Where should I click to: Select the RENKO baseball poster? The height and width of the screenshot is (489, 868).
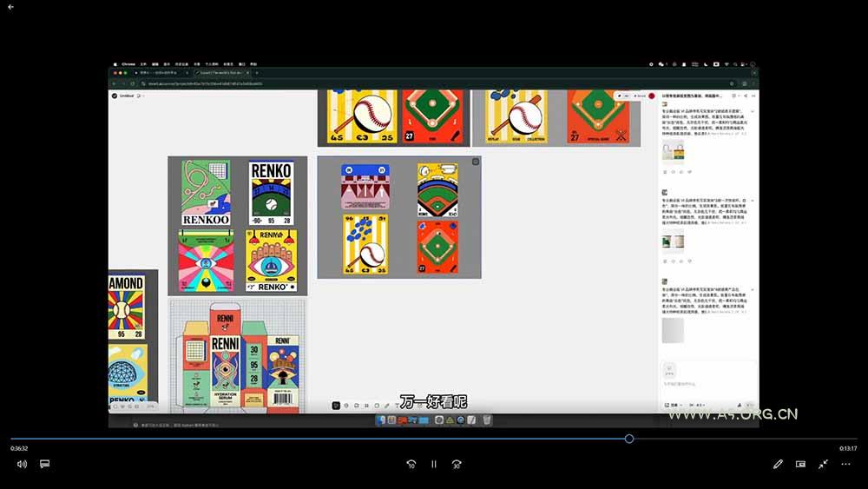[x=271, y=194]
